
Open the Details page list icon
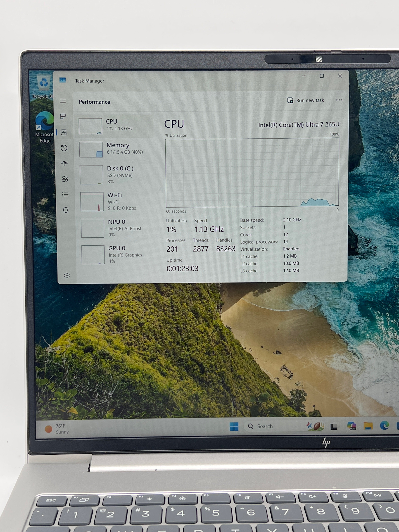(x=65, y=194)
